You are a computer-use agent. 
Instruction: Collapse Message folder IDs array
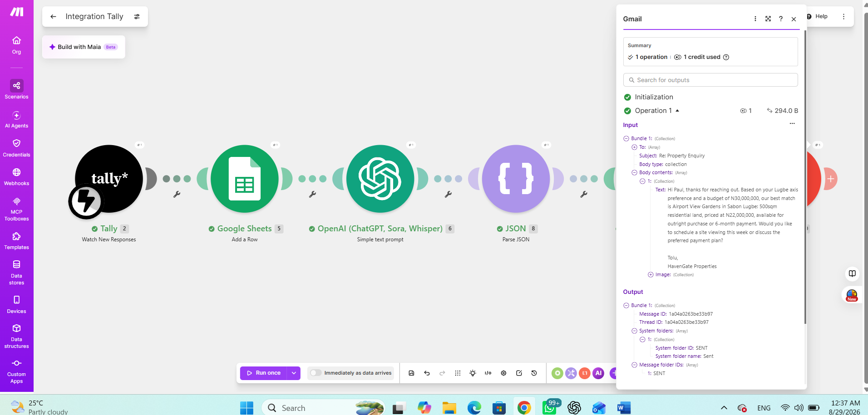coord(634,365)
